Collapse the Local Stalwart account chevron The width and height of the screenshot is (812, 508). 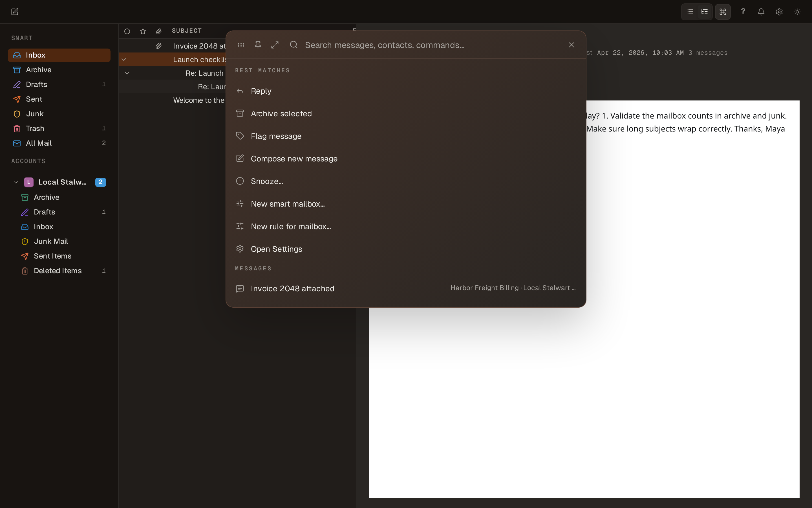point(16,182)
